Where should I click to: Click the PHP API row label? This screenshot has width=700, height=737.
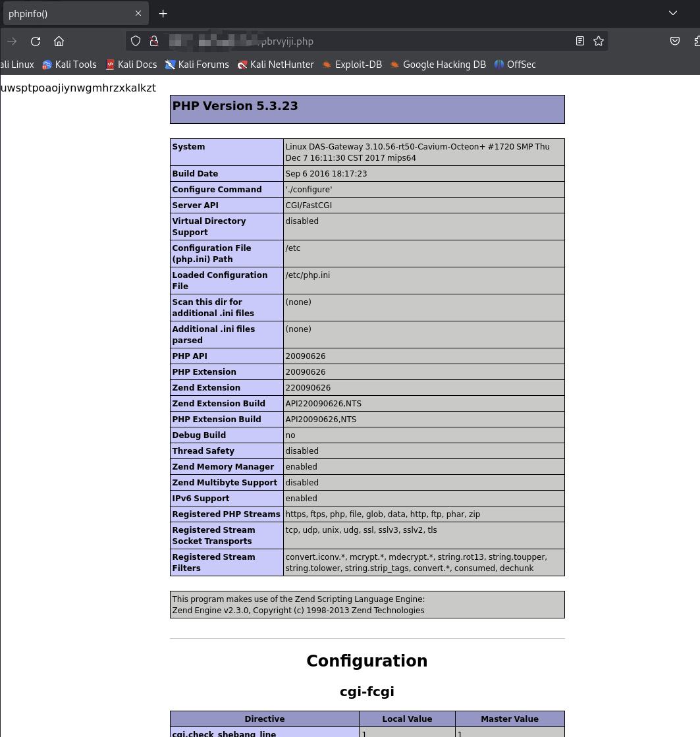227,356
